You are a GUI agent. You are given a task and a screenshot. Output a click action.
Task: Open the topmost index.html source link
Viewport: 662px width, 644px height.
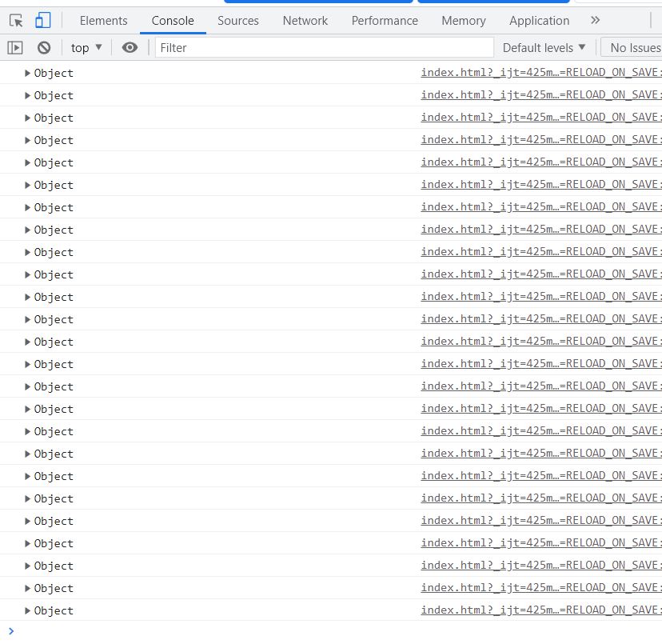(x=541, y=73)
